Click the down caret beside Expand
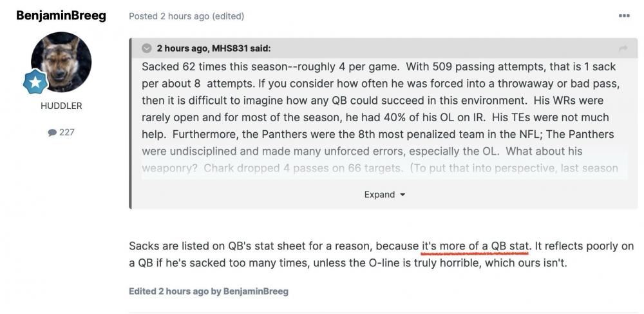This screenshot has height=314, width=644. (402, 195)
